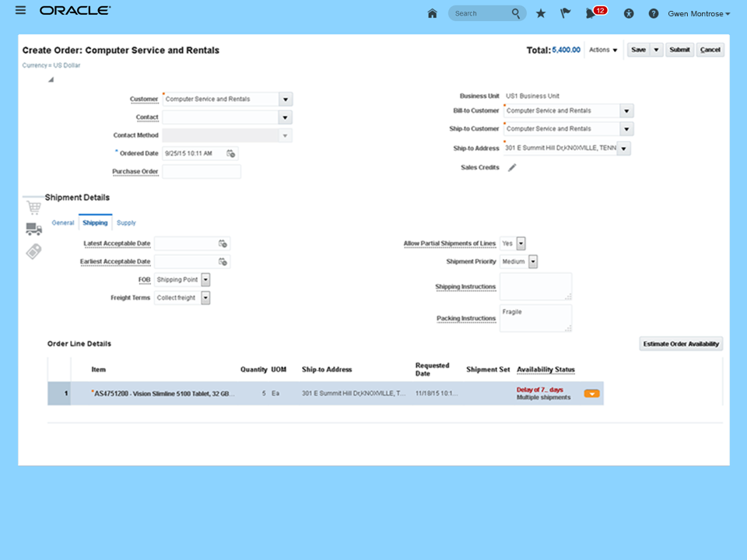
Task: Collapse the order header triangle
Action: click(51, 79)
